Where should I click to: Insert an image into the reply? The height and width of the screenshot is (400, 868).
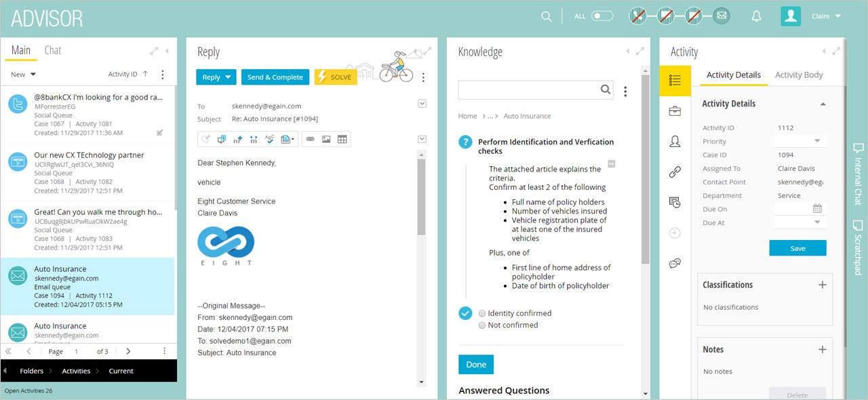tap(326, 139)
